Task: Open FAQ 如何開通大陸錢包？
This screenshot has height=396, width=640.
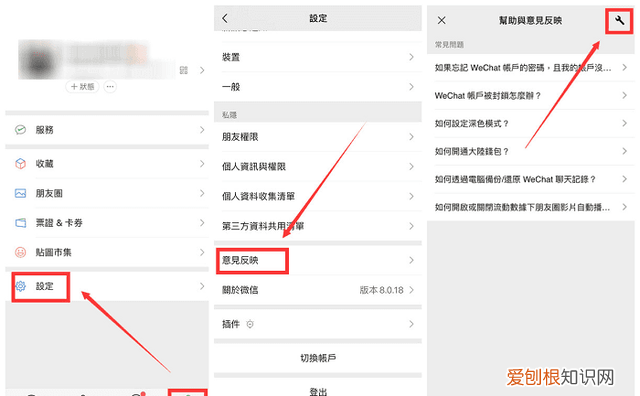Action: point(531,151)
